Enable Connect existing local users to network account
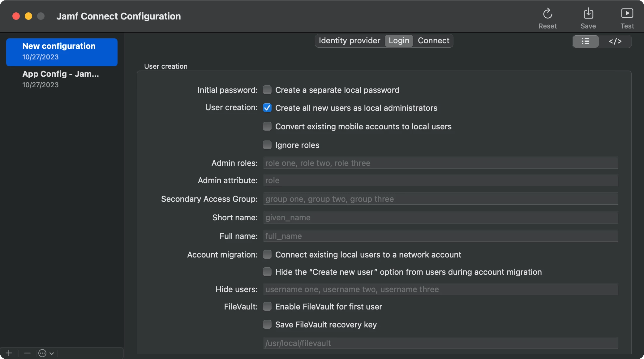Image resolution: width=644 pixels, height=359 pixels. click(x=267, y=254)
